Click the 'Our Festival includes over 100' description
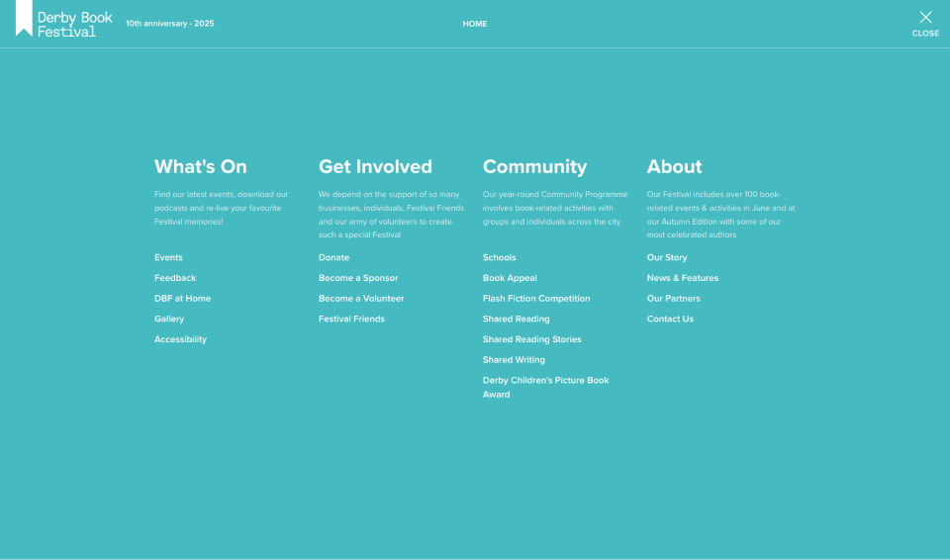950x560 pixels. [721, 215]
